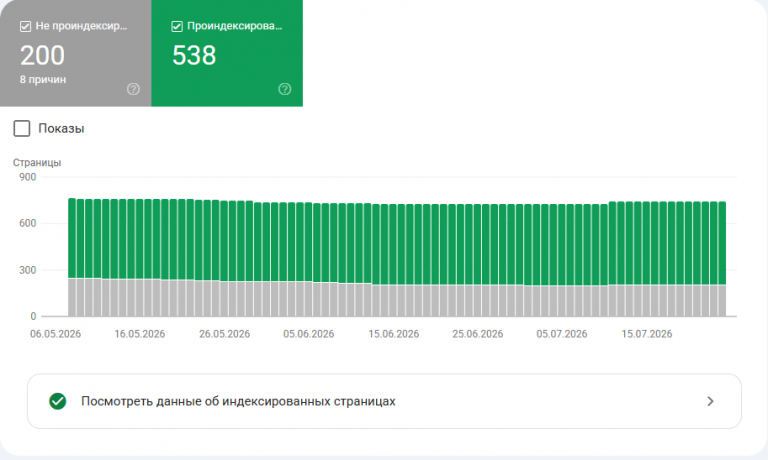Uncheck the "Не проиндексир…" checkbox
The height and width of the screenshot is (460, 768).
coord(25,26)
